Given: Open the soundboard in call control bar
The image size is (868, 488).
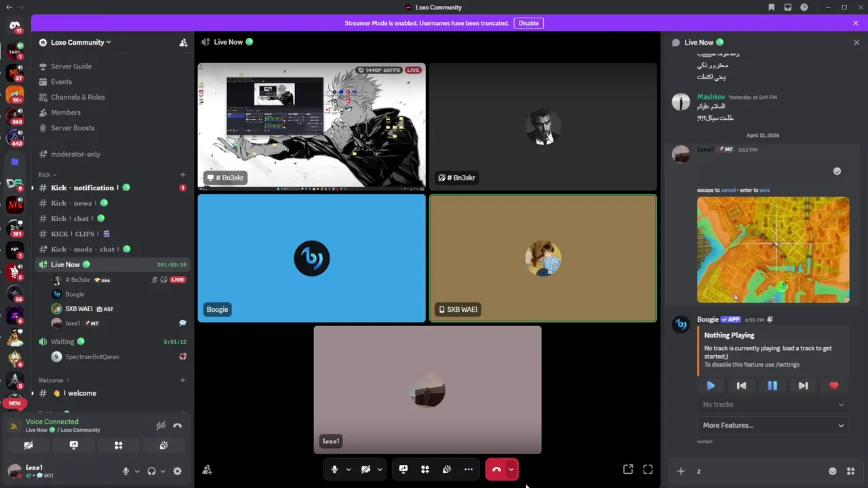Looking at the screenshot, I should pos(447,469).
